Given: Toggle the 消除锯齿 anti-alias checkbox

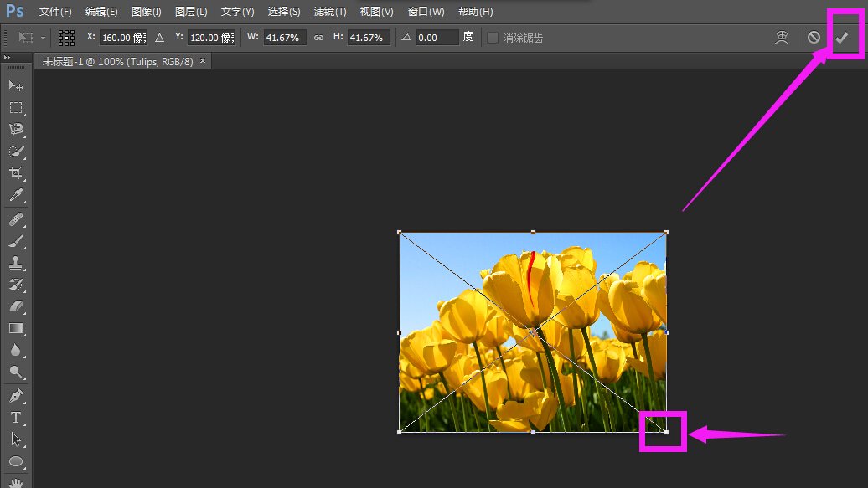Looking at the screenshot, I should click(x=493, y=38).
